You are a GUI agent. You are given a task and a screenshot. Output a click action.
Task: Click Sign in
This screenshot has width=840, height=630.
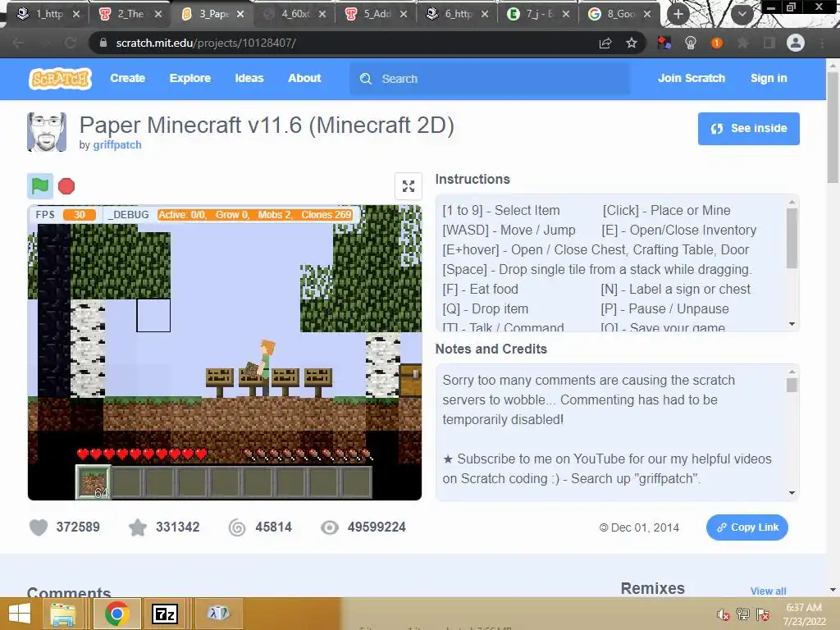pyautogui.click(x=769, y=78)
